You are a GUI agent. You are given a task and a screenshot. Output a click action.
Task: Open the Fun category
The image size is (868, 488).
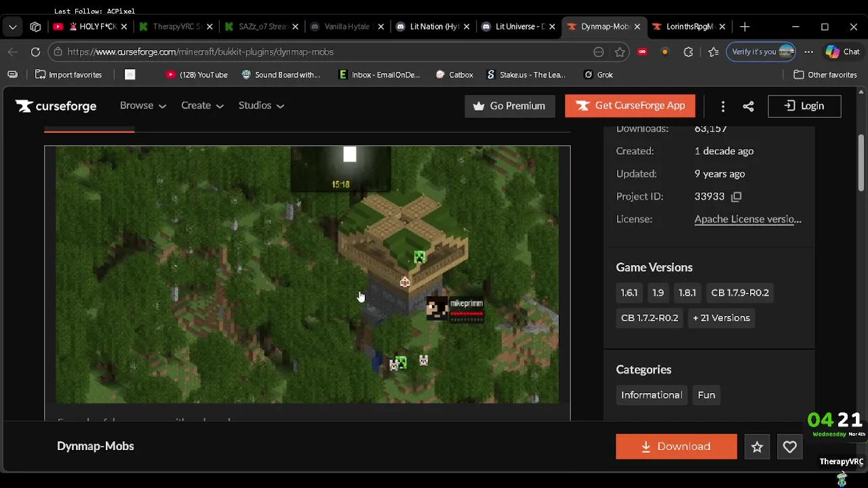click(x=707, y=395)
